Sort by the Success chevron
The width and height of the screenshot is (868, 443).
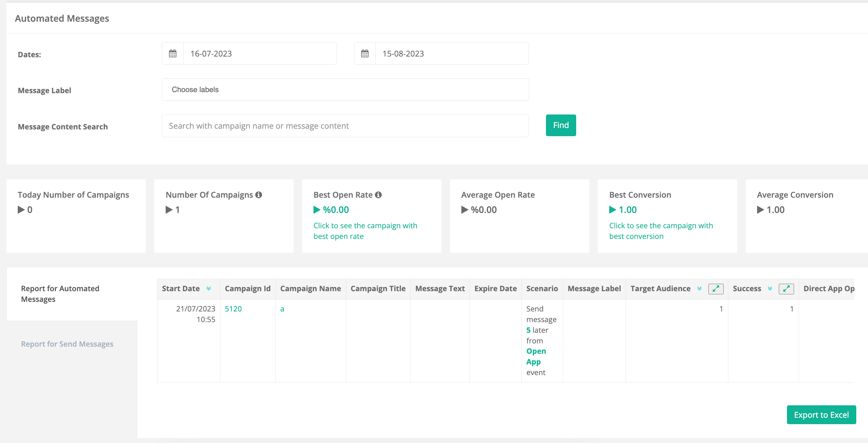click(770, 289)
